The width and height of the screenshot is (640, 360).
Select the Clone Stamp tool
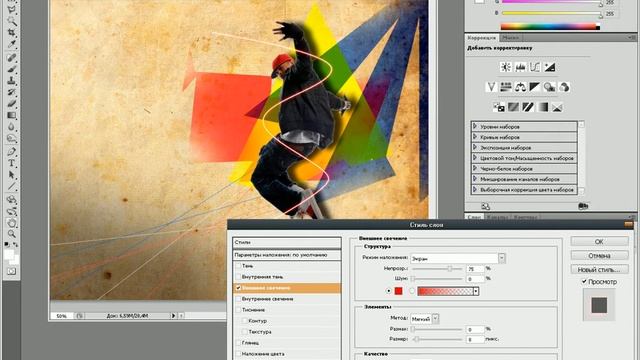click(12, 81)
